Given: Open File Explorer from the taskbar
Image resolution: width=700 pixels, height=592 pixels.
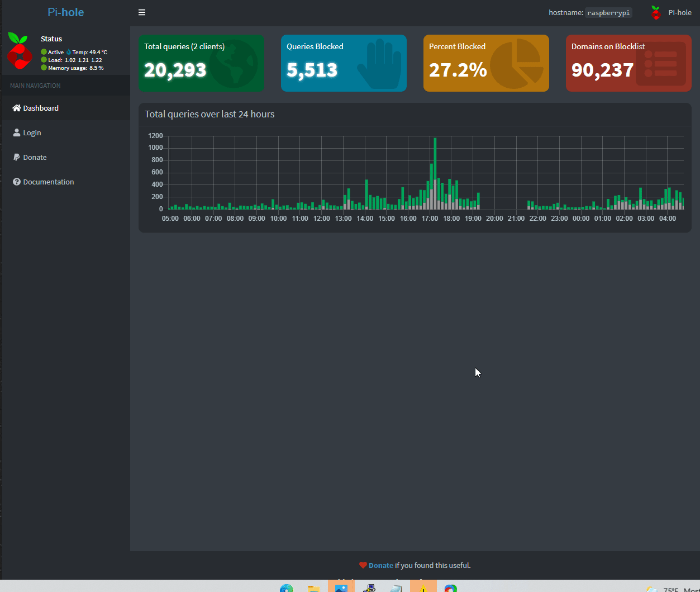Looking at the screenshot, I should [x=314, y=588].
